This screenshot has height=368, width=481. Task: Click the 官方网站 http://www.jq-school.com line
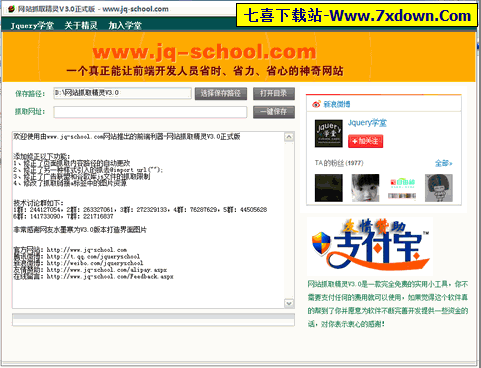pyautogui.click(x=70, y=250)
